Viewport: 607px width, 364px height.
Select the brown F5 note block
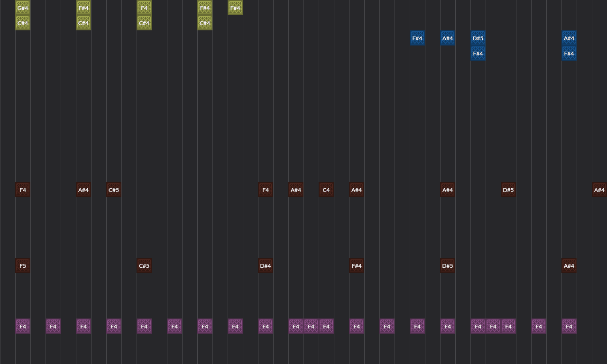[x=23, y=265]
